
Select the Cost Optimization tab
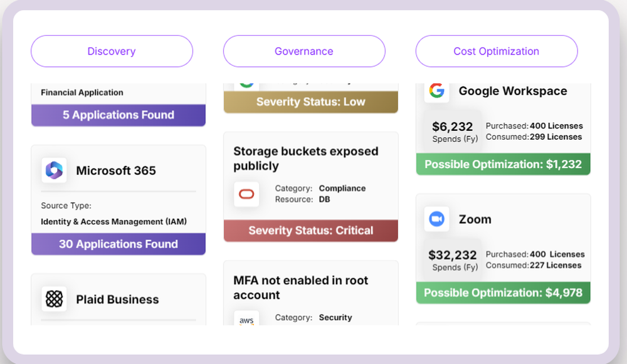(x=496, y=51)
